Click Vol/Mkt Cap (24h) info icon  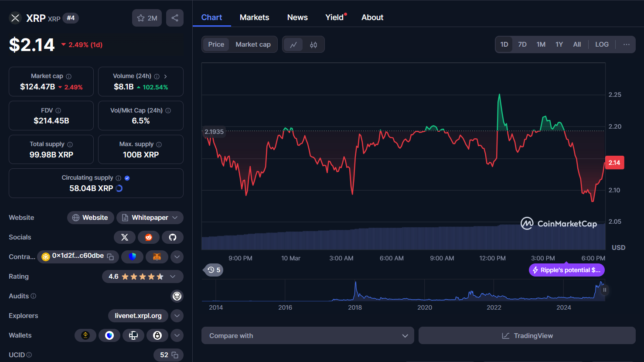(x=168, y=111)
